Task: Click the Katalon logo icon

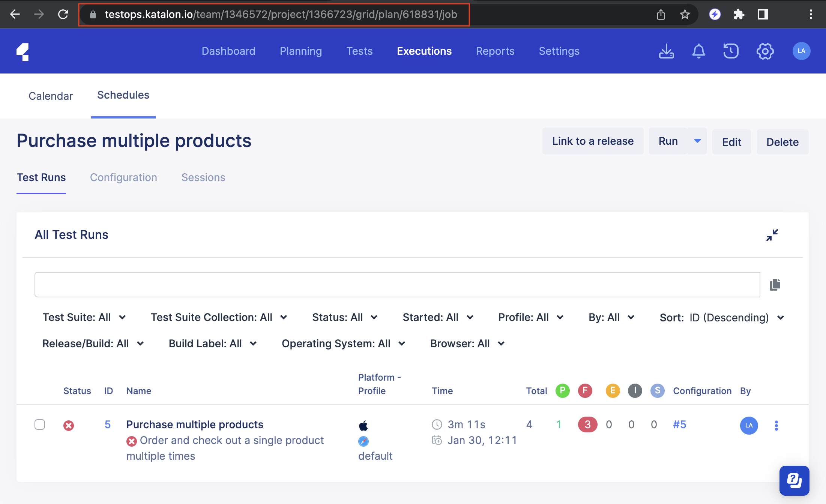Action: coord(23,52)
